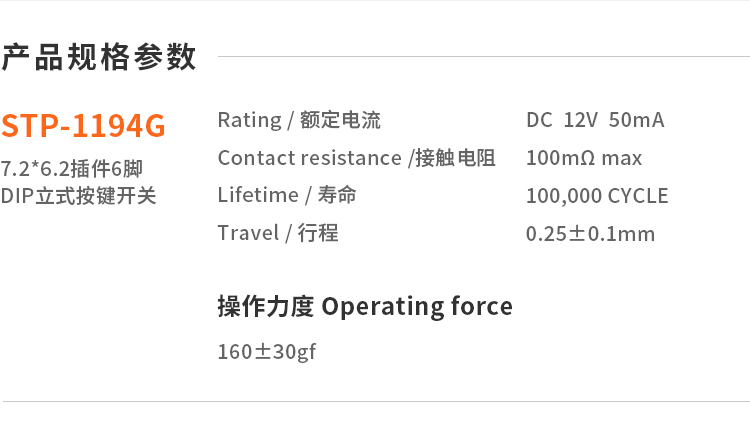Select the "12V" voltage value
Viewport: 750px width, 423px height.
click(580, 121)
